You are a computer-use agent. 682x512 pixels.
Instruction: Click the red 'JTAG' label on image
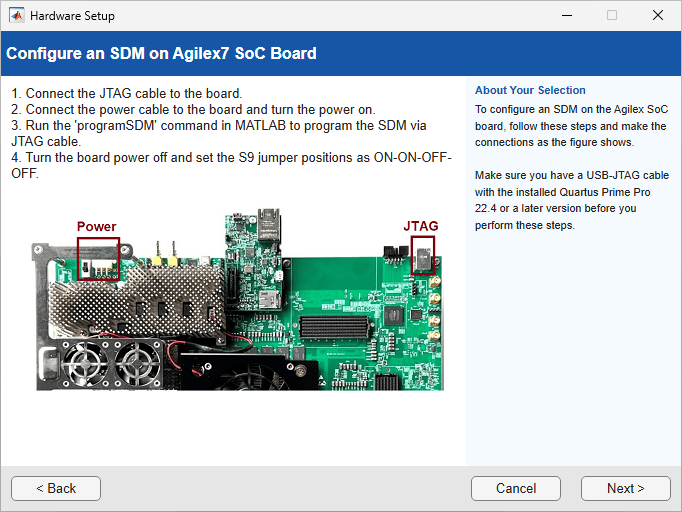[421, 226]
